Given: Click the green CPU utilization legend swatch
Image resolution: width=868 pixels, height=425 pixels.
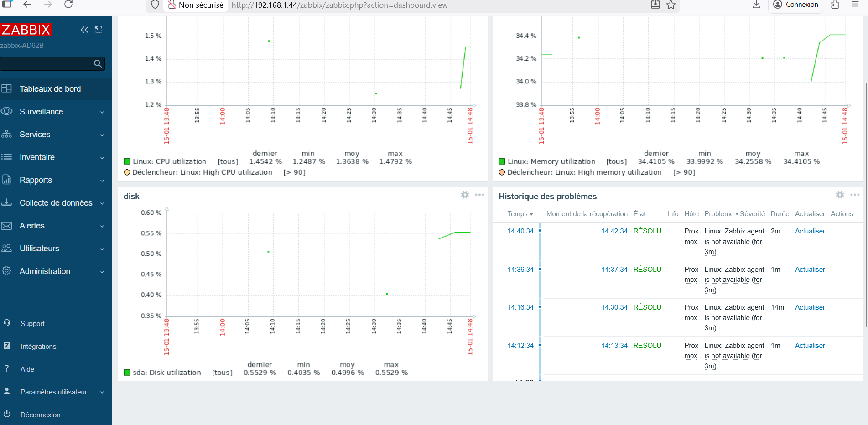Looking at the screenshot, I should pyautogui.click(x=127, y=161).
